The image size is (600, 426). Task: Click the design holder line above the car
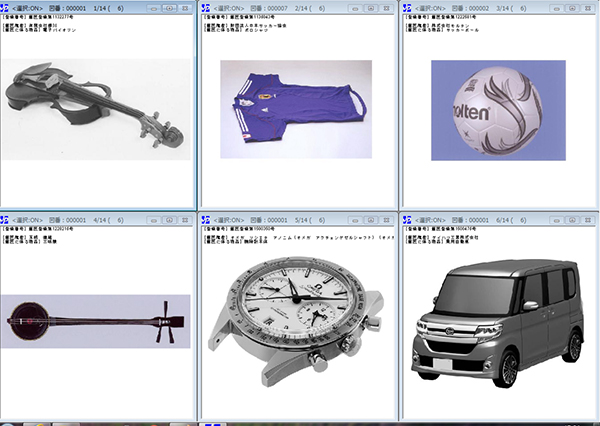[x=442, y=238]
